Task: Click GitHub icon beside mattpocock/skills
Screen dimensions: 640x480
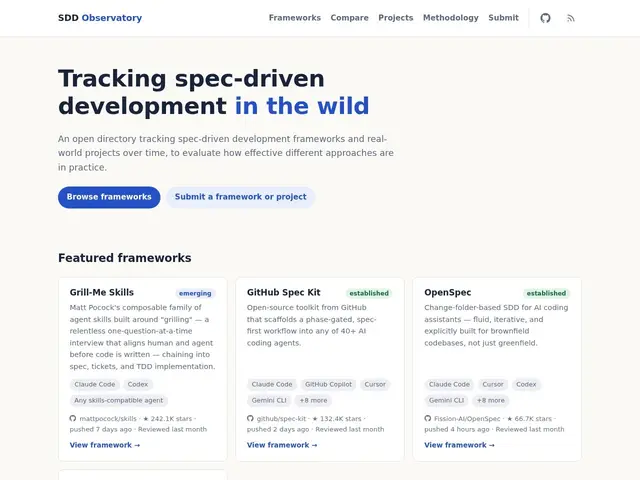Action: pyautogui.click(x=73, y=418)
